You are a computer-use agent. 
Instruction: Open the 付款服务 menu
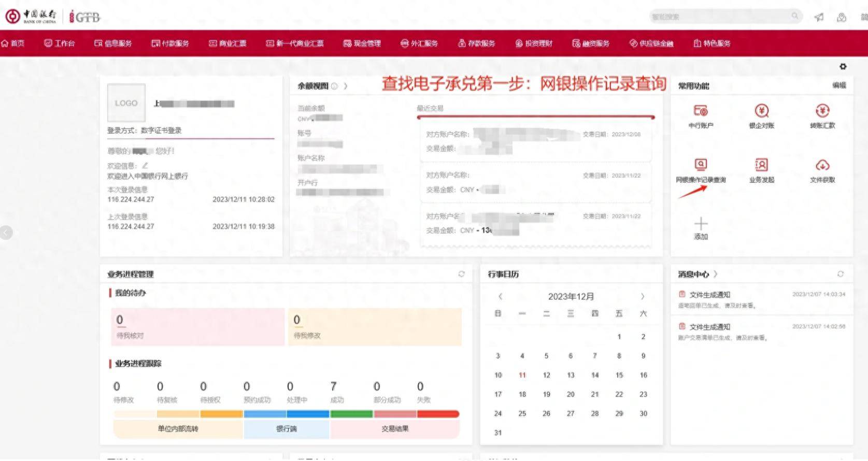click(x=170, y=44)
